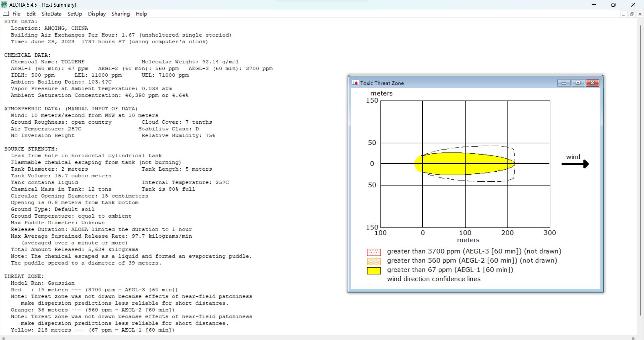Click the yellow AEGL-1 legend swatch

pyautogui.click(x=374, y=271)
